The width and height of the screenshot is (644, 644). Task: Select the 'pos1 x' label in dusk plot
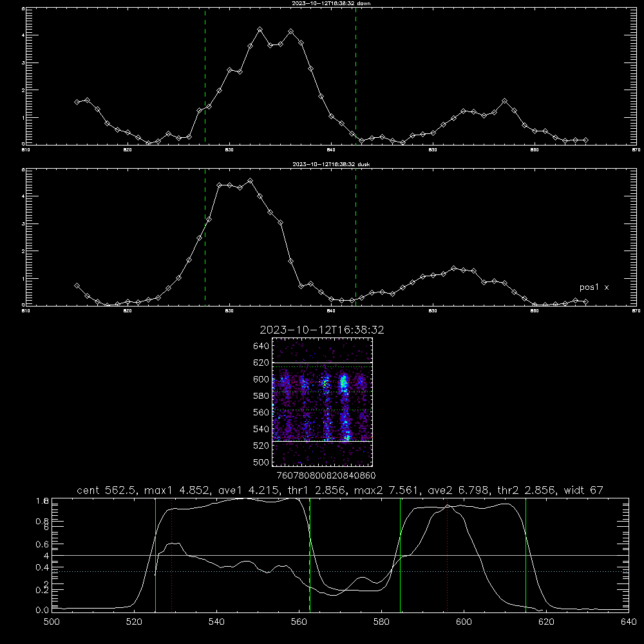point(594,287)
